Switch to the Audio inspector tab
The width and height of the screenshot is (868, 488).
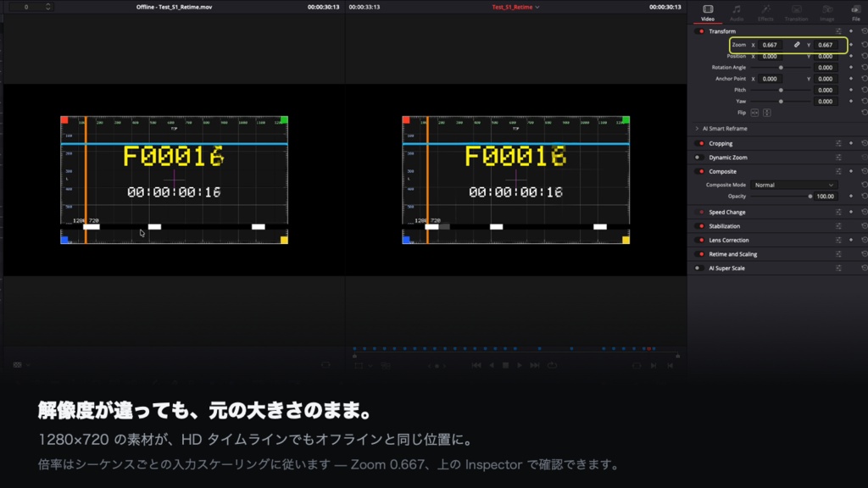coord(737,12)
